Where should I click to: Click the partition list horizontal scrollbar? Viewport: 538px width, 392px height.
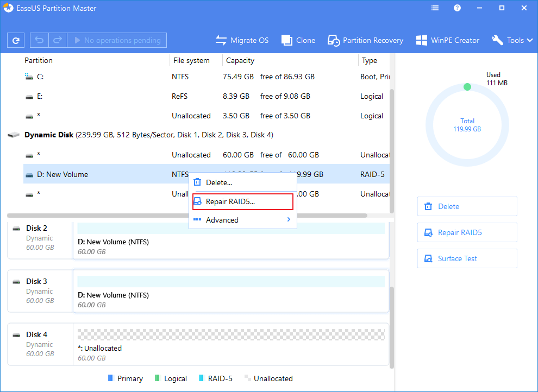[x=187, y=216]
